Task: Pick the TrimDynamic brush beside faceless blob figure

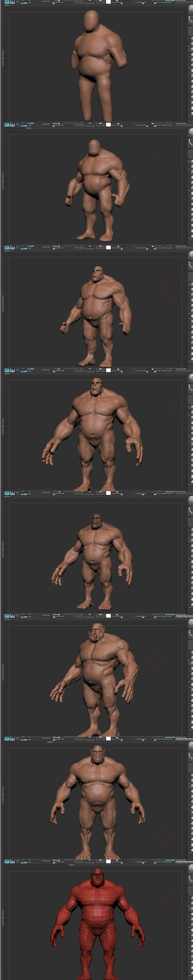Action: [x=190, y=71]
